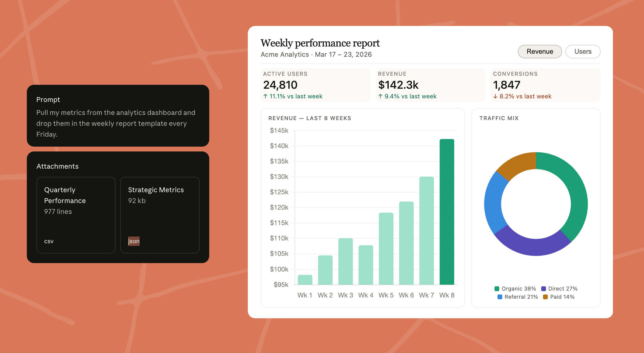644x353 pixels.
Task: Open the Quarterly Performance csv attachment
Action: coord(76,215)
